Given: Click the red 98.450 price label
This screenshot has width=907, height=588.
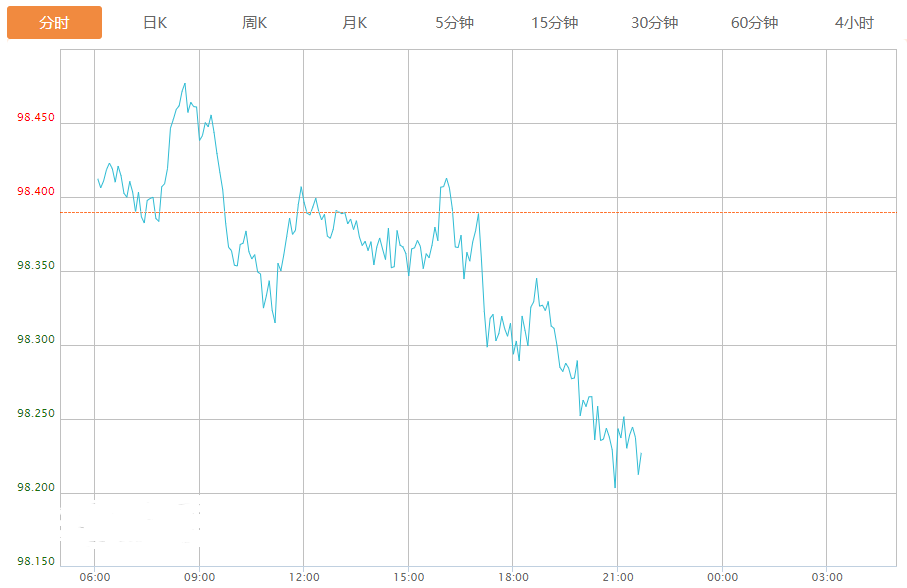Looking at the screenshot, I should coord(35,119).
